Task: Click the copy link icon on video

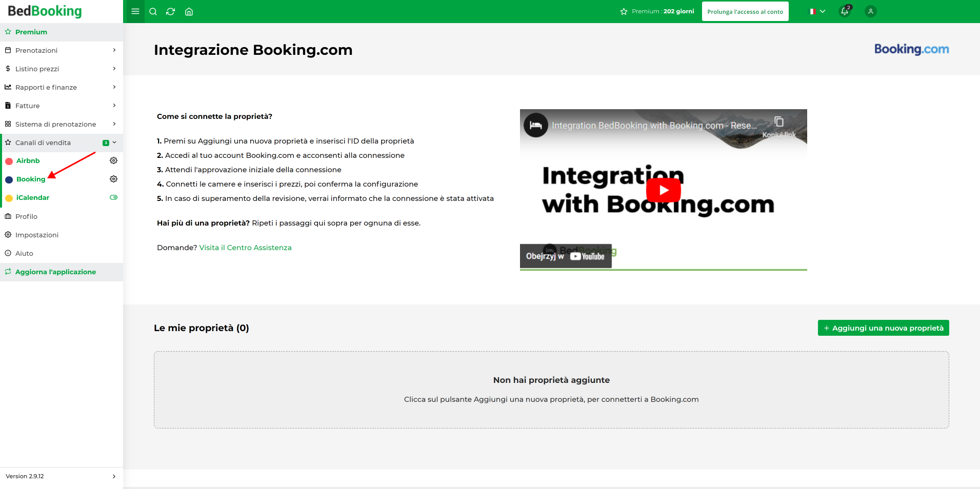Action: [x=779, y=121]
